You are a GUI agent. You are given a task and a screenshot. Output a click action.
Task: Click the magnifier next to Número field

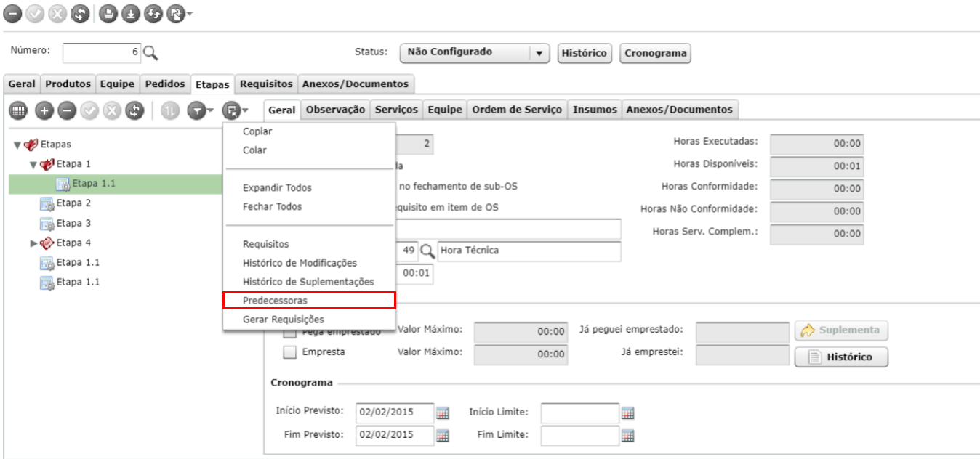click(x=150, y=52)
